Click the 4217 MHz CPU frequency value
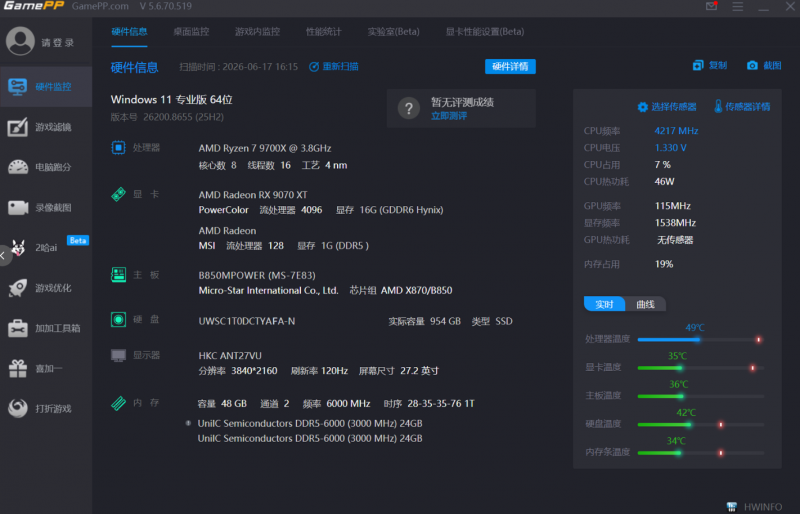This screenshot has height=514, width=800. click(x=677, y=131)
